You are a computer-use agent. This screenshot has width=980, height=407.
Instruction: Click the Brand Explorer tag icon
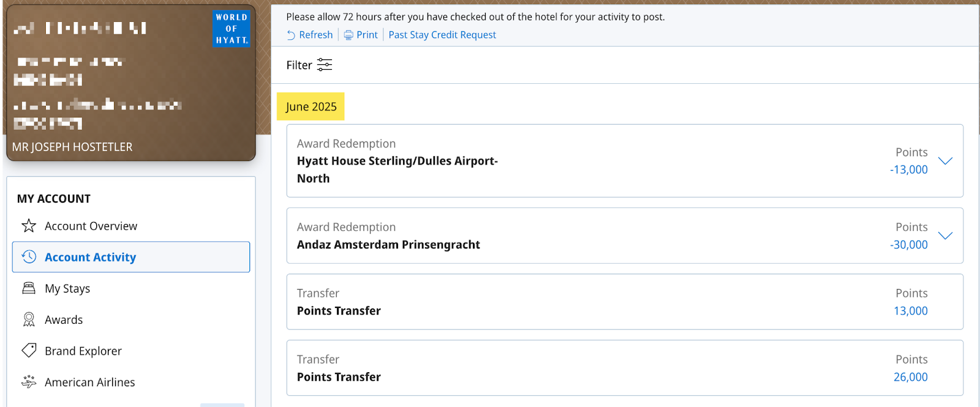(29, 351)
